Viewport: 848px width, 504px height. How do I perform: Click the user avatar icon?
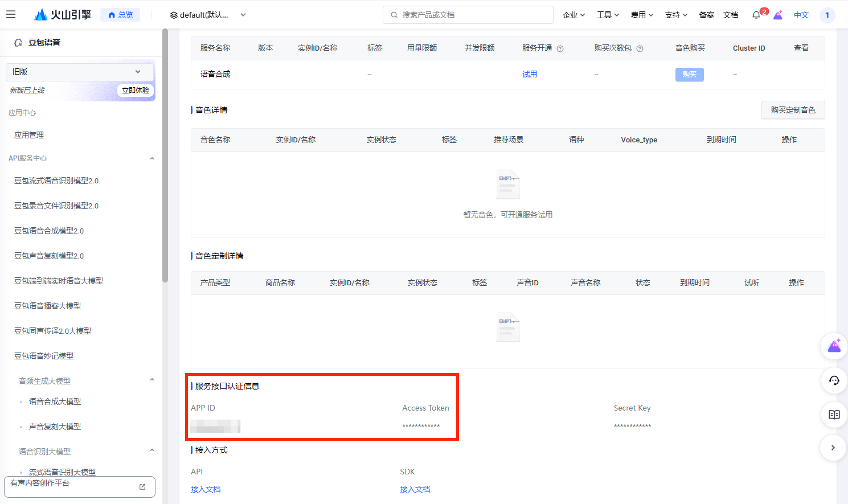(x=827, y=15)
